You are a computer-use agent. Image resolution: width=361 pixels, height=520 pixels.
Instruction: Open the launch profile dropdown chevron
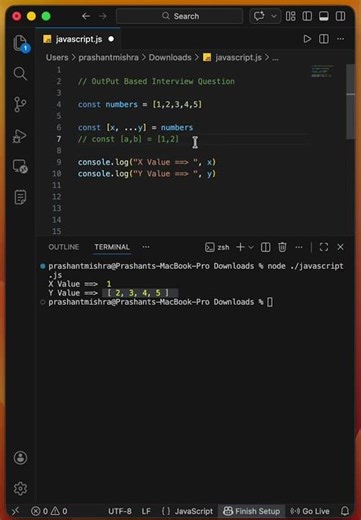[x=251, y=247]
